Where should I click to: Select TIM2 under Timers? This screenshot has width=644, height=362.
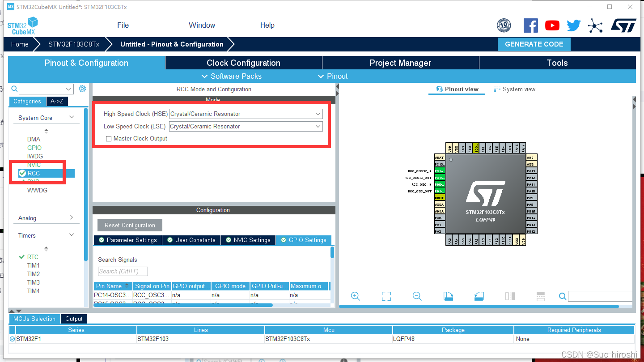(x=33, y=274)
